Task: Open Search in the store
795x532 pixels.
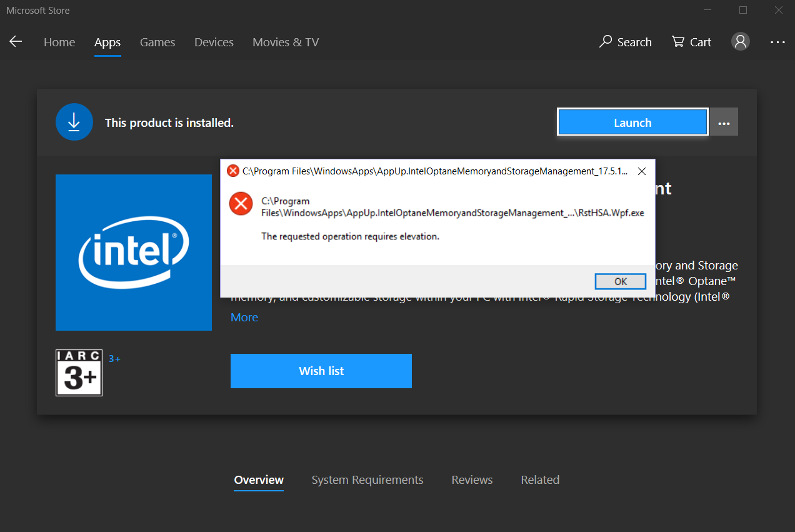Action: (x=625, y=42)
